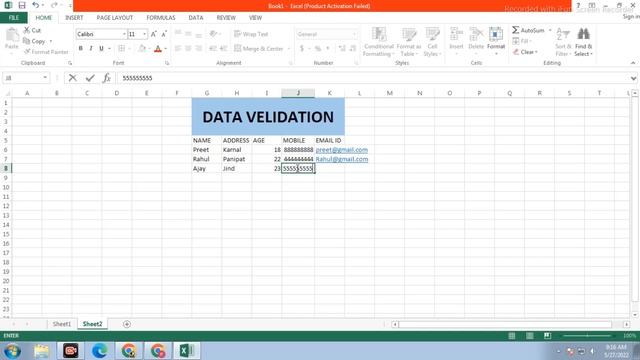This screenshot has width=640, height=360.
Task: Switch to the Sheet1 tab
Action: tap(62, 324)
